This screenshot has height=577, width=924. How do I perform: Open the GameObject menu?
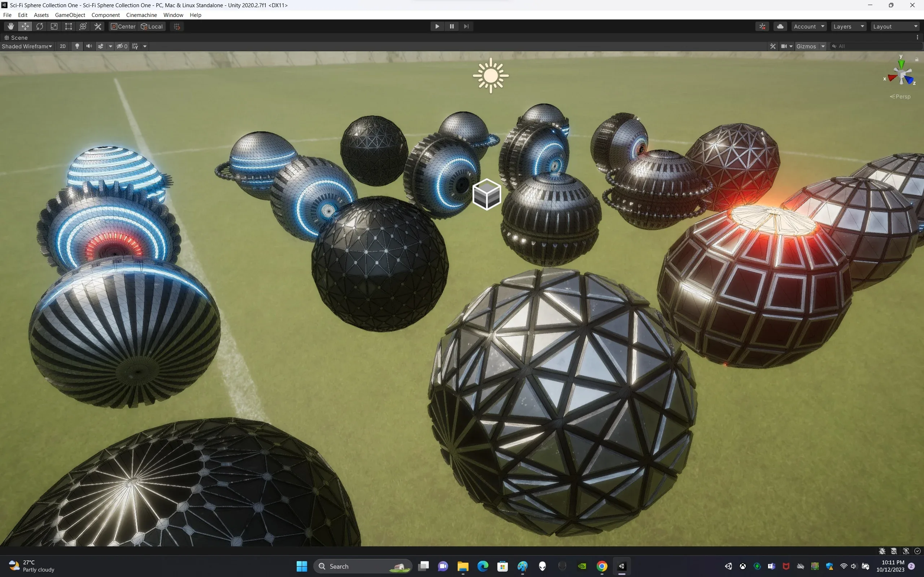pyautogui.click(x=70, y=15)
